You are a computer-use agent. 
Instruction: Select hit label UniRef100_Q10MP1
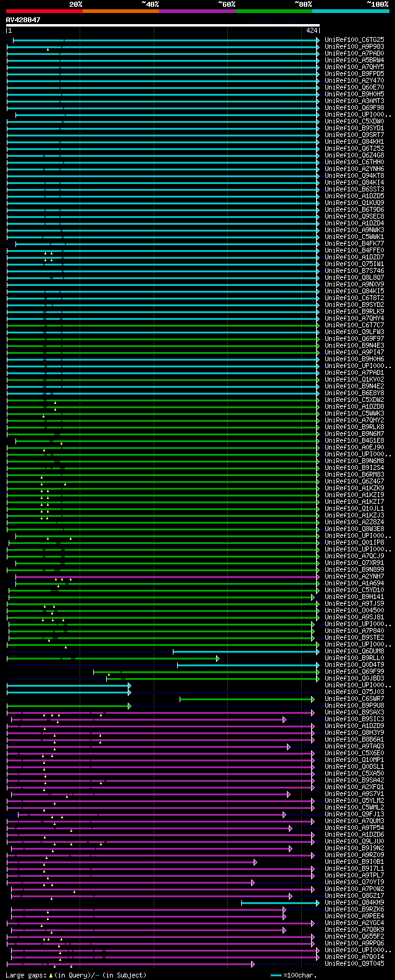click(x=354, y=760)
